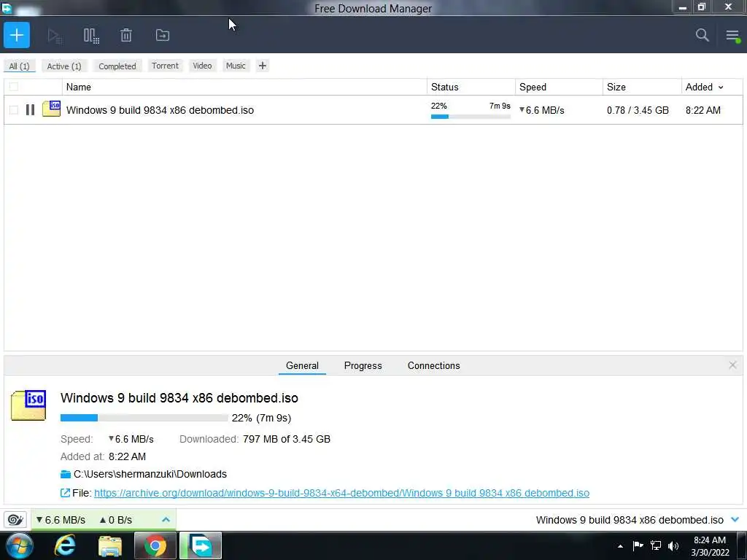Show the All (1) filter
Image resolution: width=747 pixels, height=560 pixels.
tap(20, 66)
